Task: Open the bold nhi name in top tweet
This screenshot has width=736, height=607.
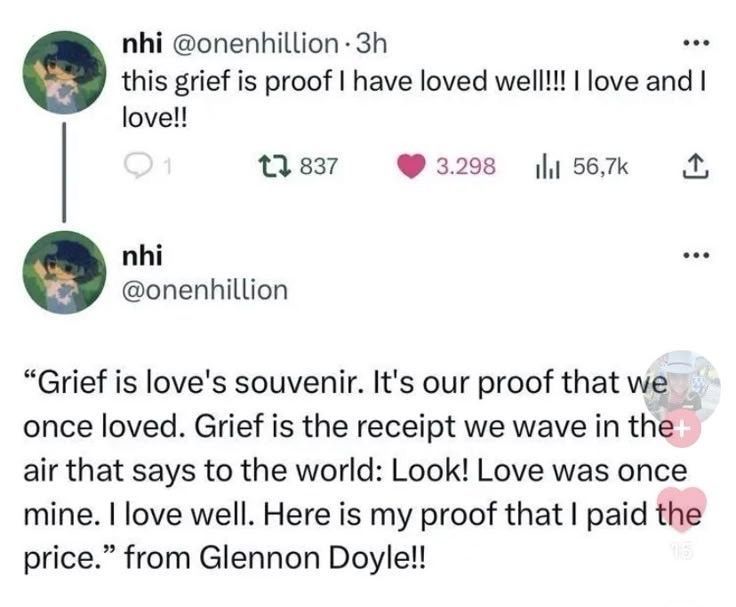Action: [x=137, y=44]
